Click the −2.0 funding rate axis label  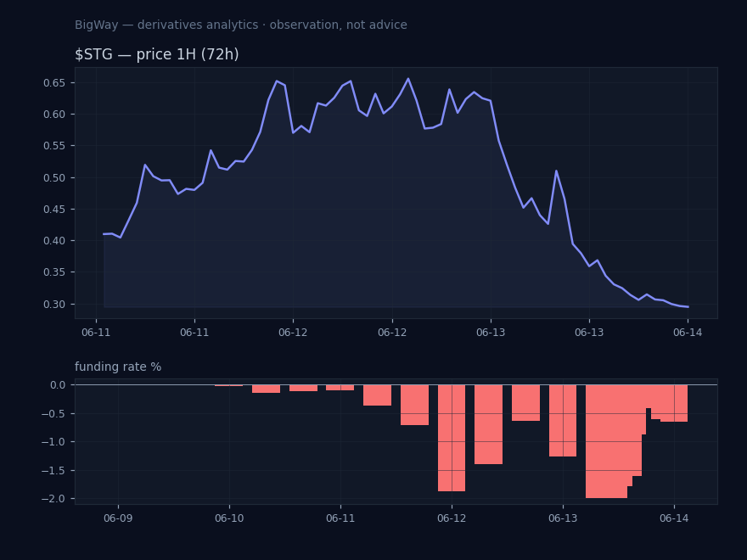pyautogui.click(x=53, y=499)
